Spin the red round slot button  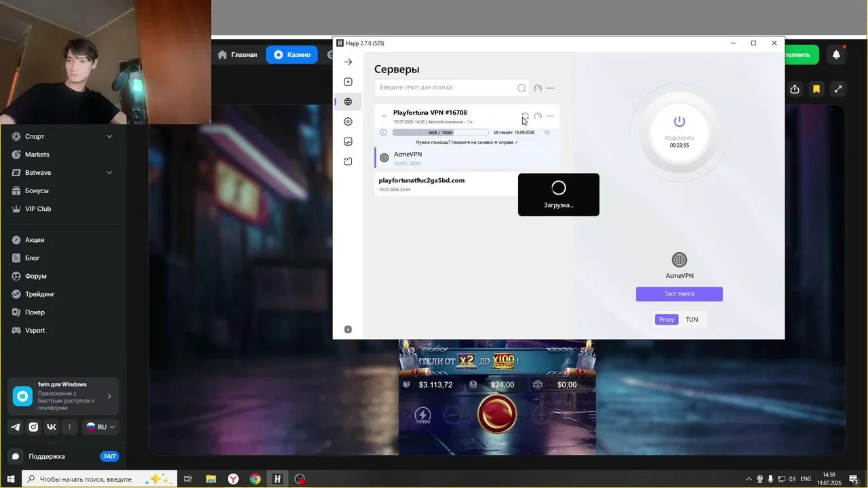(x=497, y=414)
